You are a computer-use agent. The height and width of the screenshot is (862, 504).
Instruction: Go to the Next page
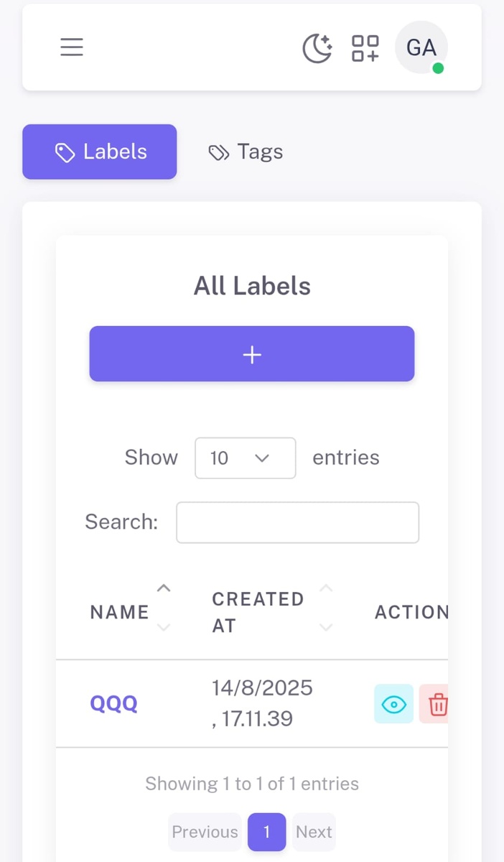click(x=314, y=832)
